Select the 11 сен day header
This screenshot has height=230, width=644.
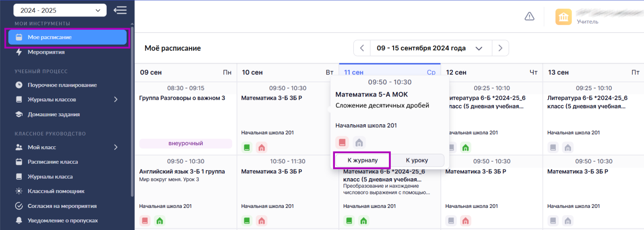(390, 72)
